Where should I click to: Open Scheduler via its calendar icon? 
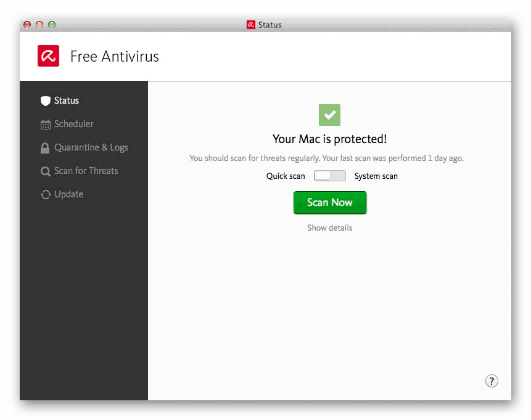coord(46,124)
